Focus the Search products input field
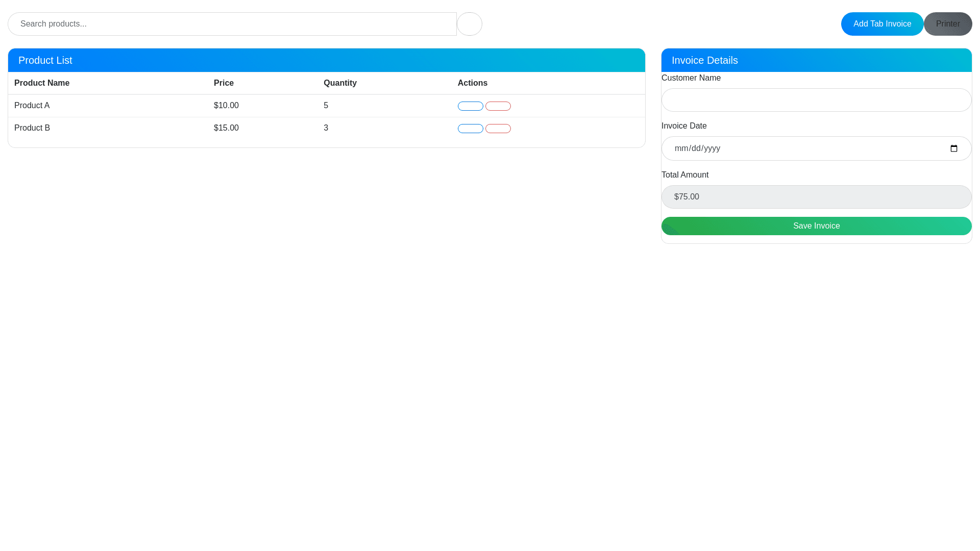The height and width of the screenshot is (551, 980). point(232,24)
